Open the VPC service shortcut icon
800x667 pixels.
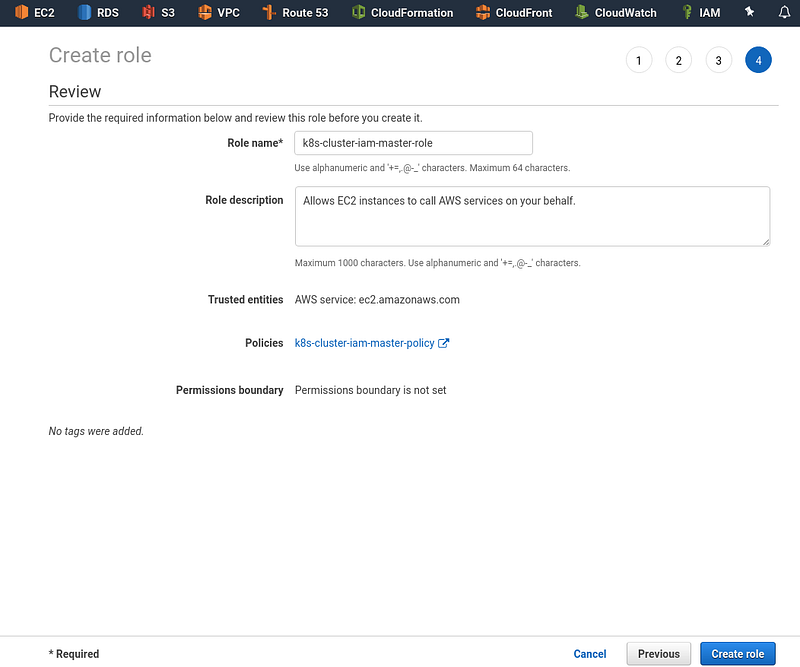click(205, 12)
